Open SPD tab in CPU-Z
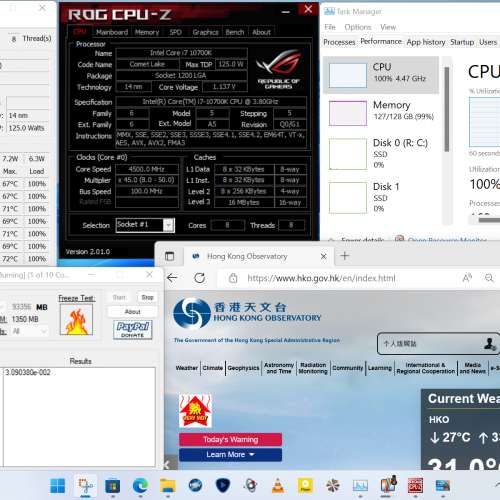 click(175, 32)
